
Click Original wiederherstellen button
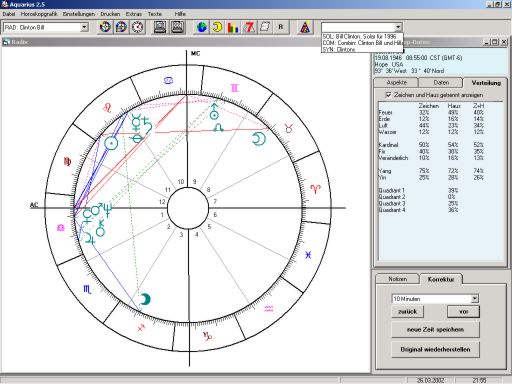point(435,349)
